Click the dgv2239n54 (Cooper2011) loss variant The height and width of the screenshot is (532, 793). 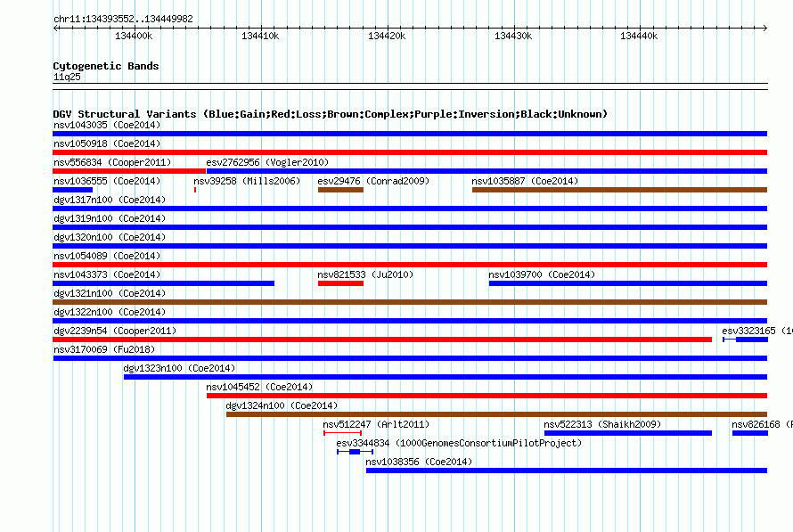pyautogui.click(x=382, y=340)
